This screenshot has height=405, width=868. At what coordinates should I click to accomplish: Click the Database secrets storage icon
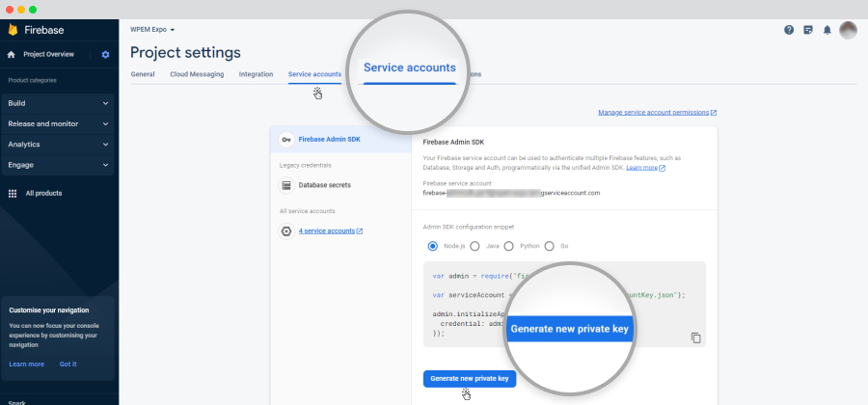(x=286, y=185)
